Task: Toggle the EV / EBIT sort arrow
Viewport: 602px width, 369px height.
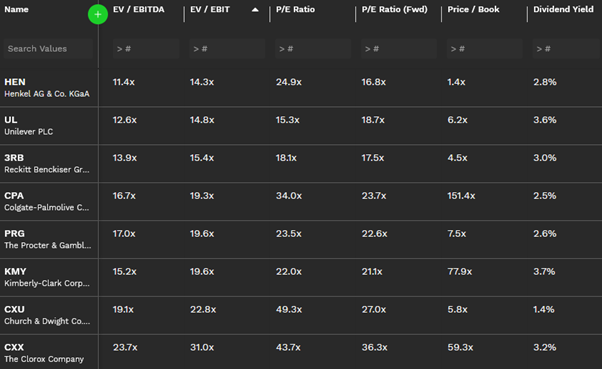Action: (x=255, y=10)
